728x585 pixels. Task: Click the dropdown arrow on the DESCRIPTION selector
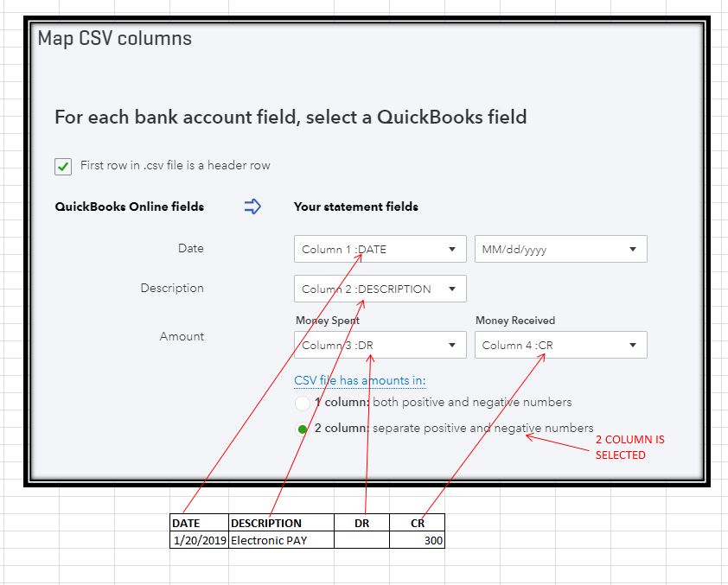tap(453, 288)
